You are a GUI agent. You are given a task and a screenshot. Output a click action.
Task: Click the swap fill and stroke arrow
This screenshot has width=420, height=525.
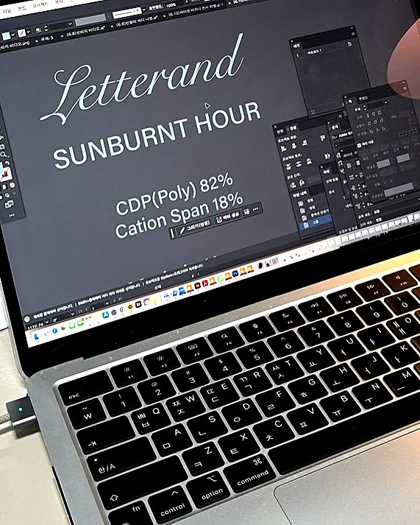click(x=7, y=163)
